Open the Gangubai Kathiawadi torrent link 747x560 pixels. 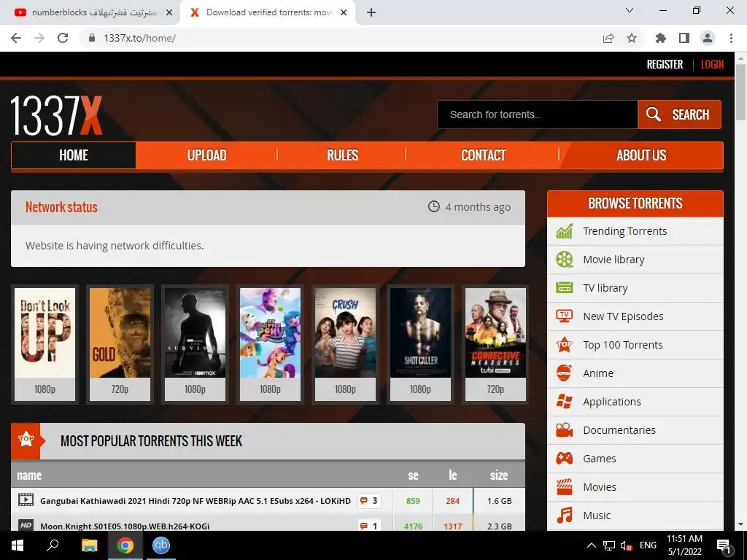point(196,501)
